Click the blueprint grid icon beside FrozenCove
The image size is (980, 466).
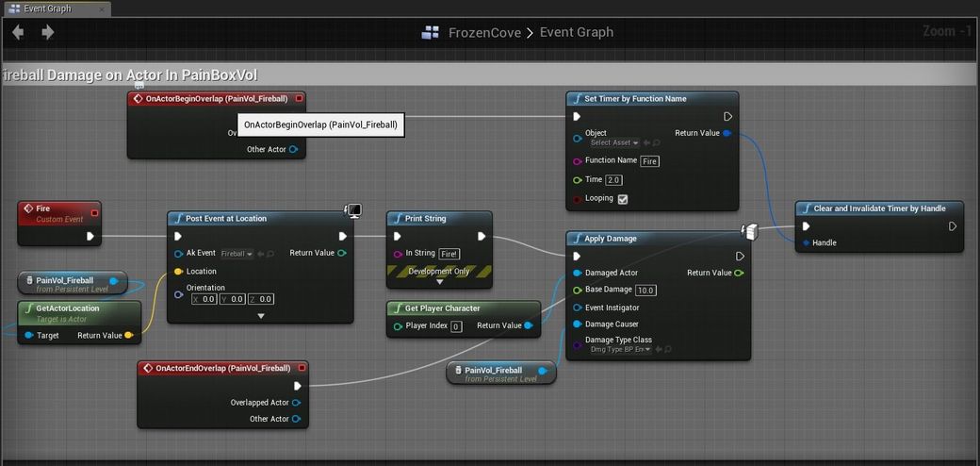pos(430,32)
